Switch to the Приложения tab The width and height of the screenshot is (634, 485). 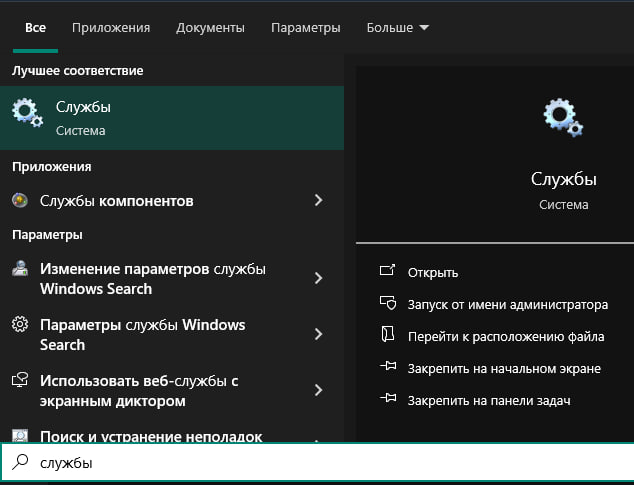click(x=111, y=28)
